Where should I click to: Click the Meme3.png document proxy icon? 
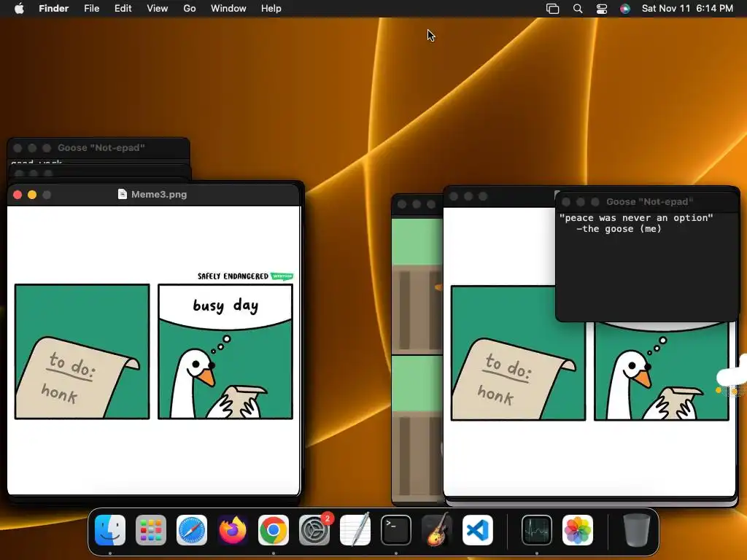pos(123,194)
